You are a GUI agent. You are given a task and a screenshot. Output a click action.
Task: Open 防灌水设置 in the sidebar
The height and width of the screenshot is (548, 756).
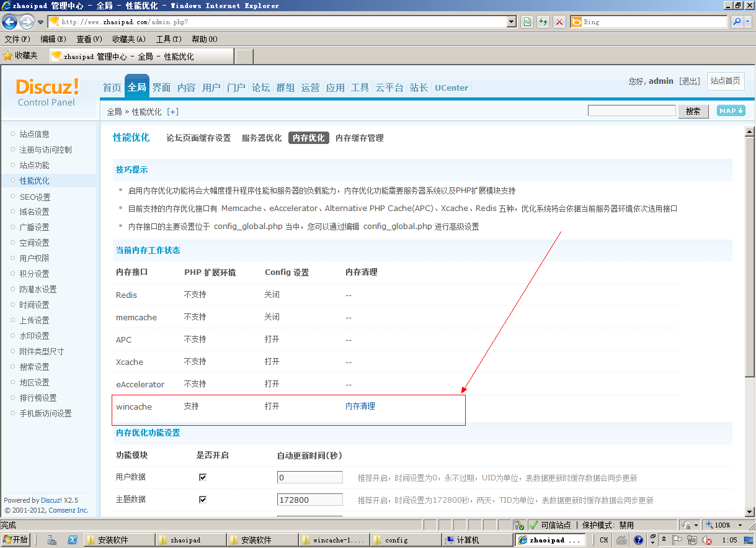pos(38,289)
